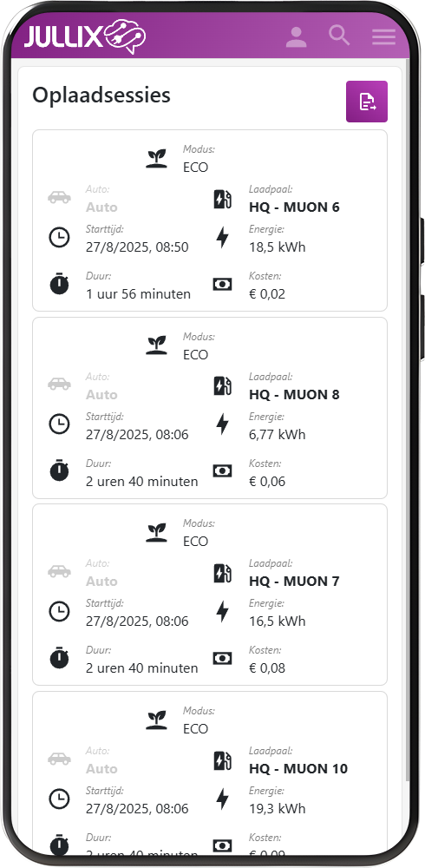Click the car icon in the MUON 8 session

click(59, 384)
